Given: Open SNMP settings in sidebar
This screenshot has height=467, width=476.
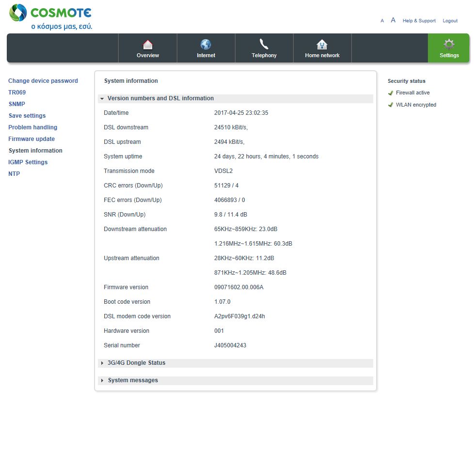Looking at the screenshot, I should click(16, 104).
